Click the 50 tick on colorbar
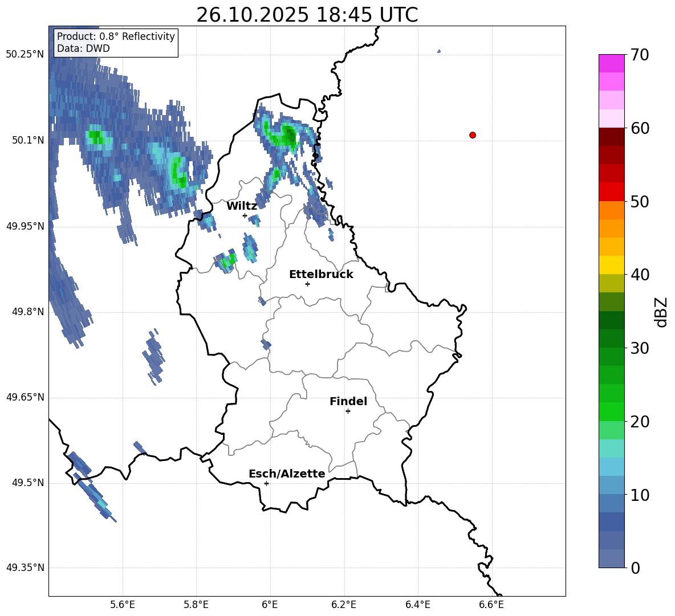 tap(640, 202)
